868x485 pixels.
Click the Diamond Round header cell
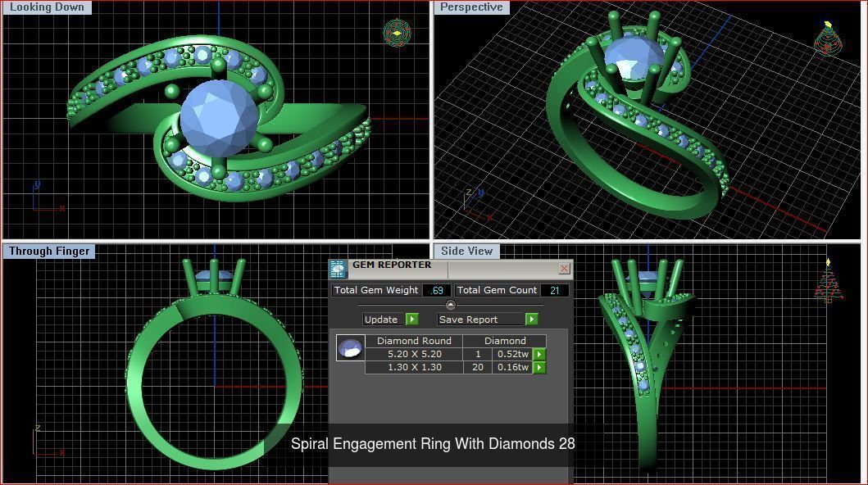click(414, 341)
